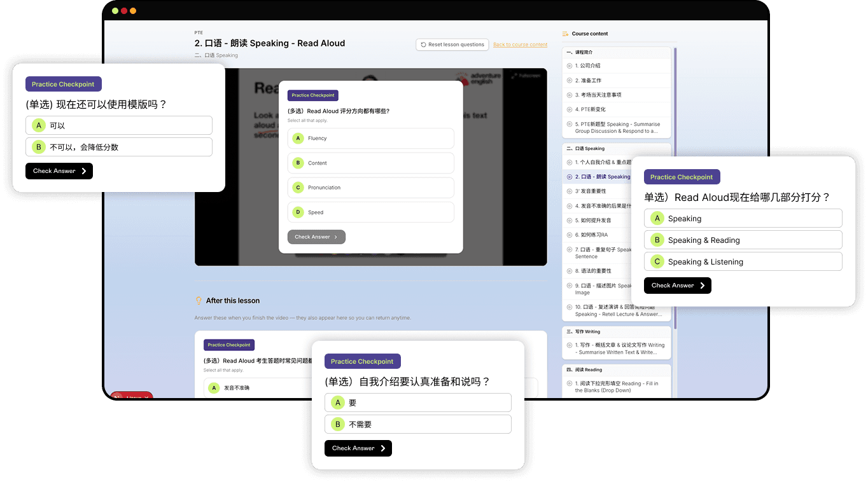This screenshot has width=868, height=482.
Task: Select answer B Speaking & Reading
Action: click(743, 240)
